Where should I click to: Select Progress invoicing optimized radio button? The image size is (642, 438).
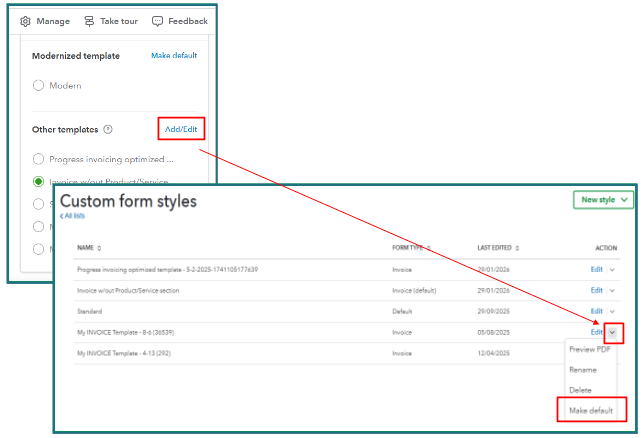(38, 159)
